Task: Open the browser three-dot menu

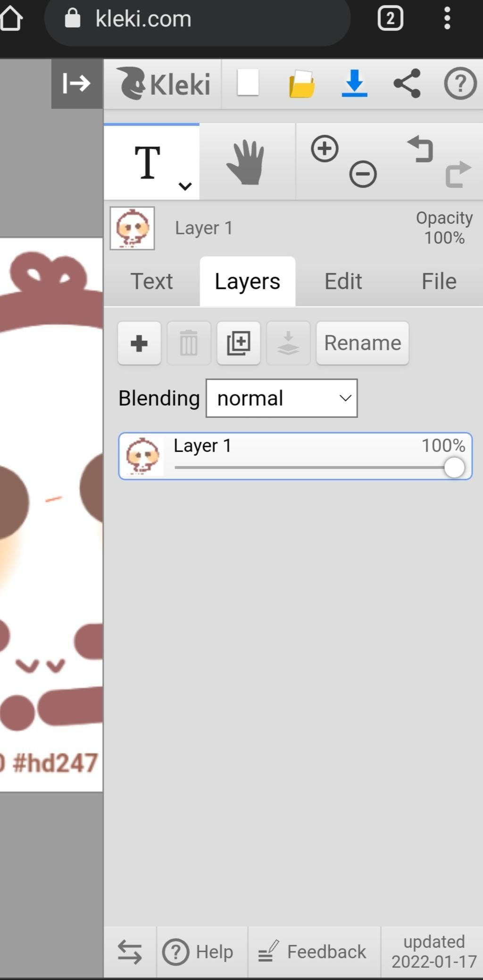Action: [x=447, y=19]
